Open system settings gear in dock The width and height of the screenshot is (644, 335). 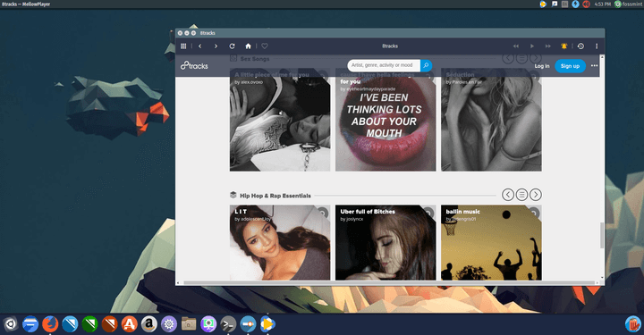169,324
